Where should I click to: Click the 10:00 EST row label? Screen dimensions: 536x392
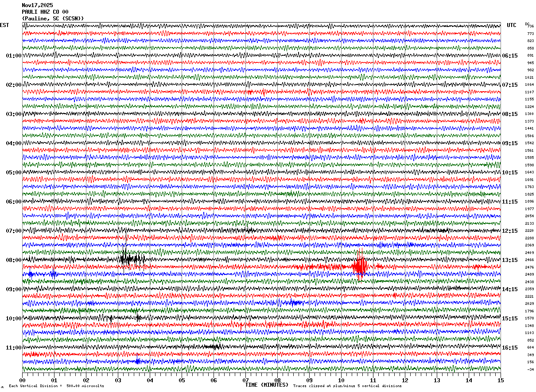pos(13,319)
